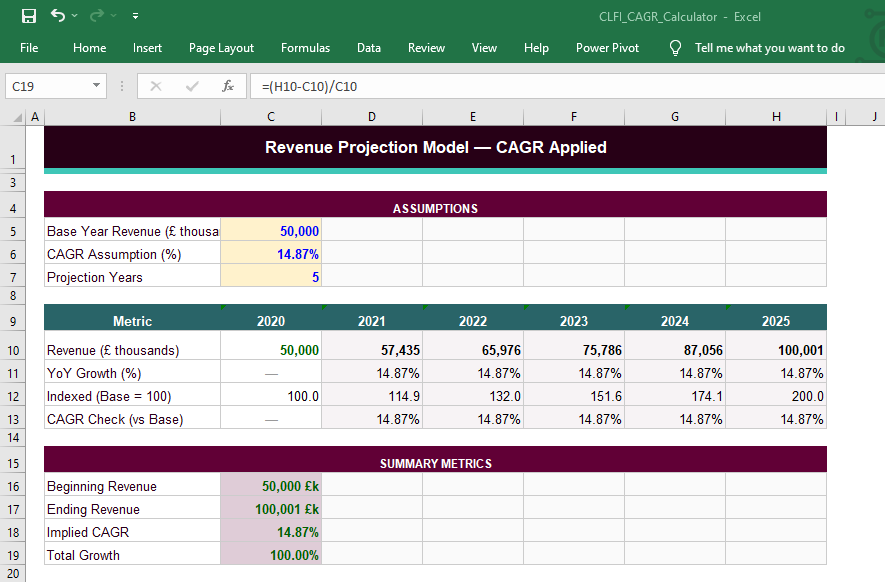Image resolution: width=885 pixels, height=582 pixels.
Task: Click the Undo icon
Action: pyautogui.click(x=56, y=15)
